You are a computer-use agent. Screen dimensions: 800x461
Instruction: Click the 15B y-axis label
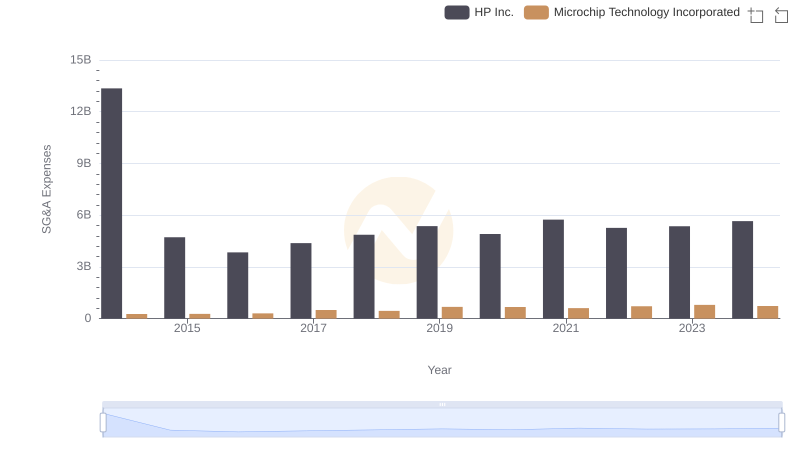coord(81,60)
